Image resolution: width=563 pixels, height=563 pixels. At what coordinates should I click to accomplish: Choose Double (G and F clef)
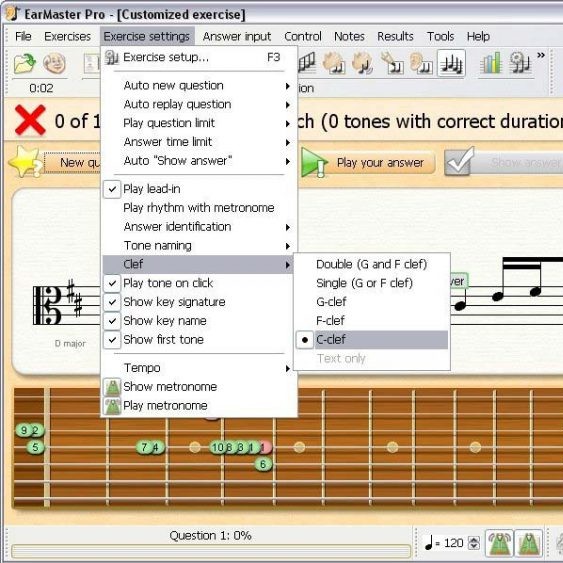point(372,264)
